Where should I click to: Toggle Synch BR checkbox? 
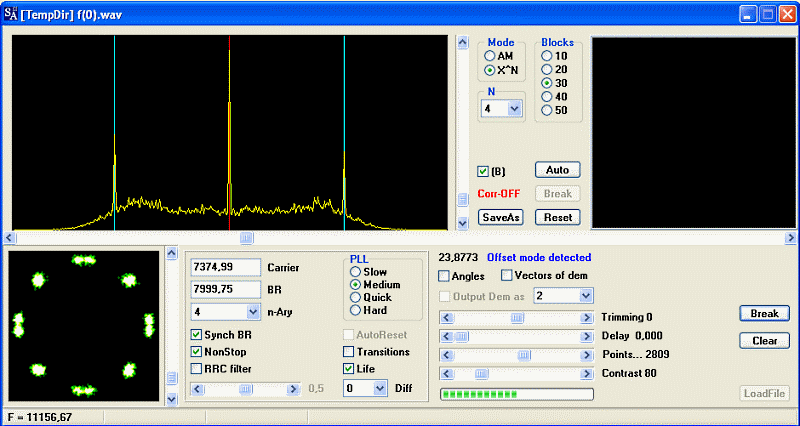click(196, 335)
